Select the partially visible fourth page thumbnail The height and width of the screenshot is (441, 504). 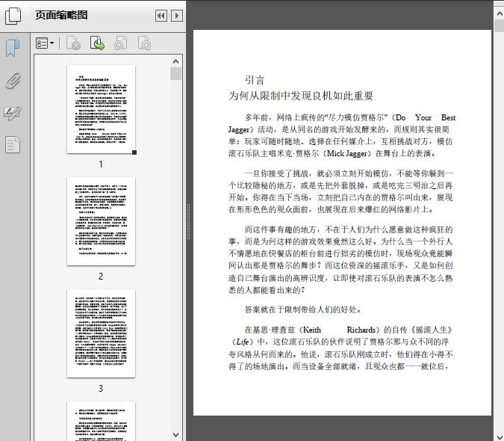coord(101,421)
